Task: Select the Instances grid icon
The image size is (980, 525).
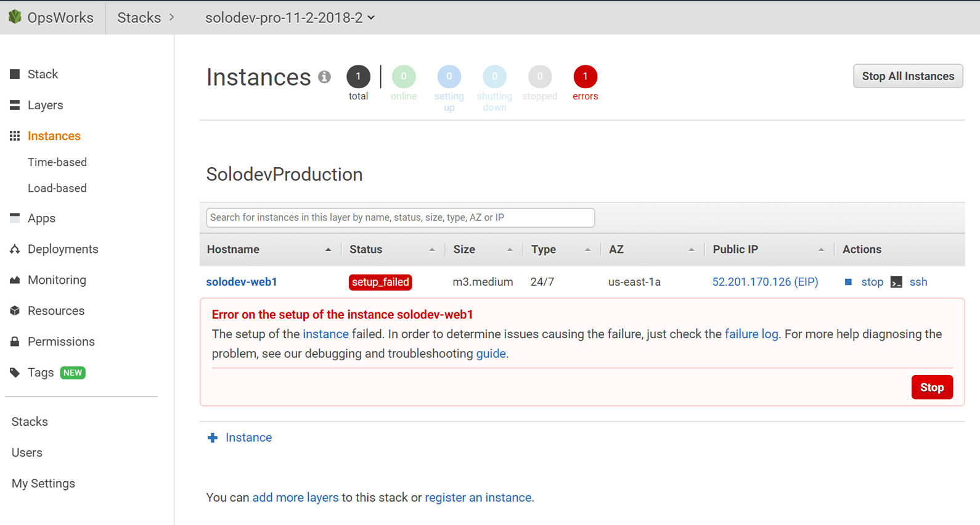Action: click(x=15, y=136)
